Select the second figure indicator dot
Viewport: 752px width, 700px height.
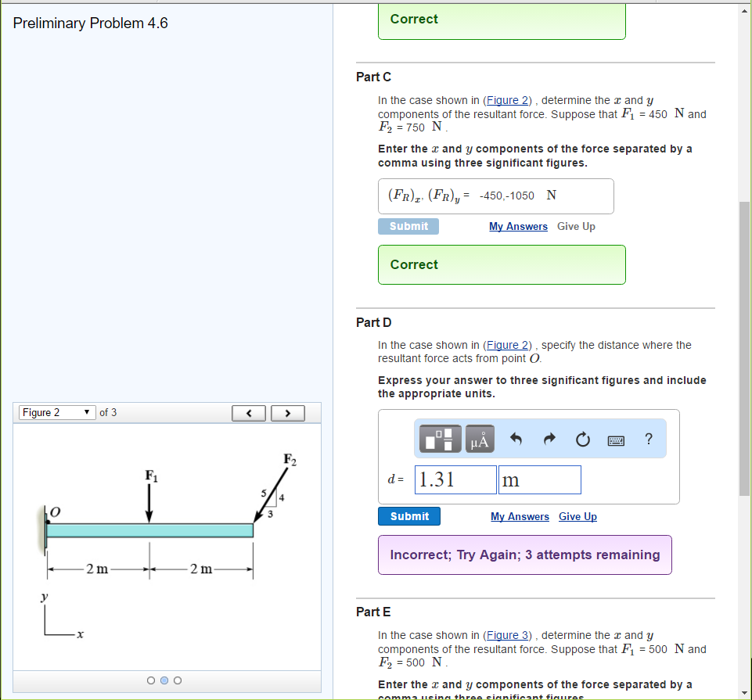pyautogui.click(x=164, y=680)
